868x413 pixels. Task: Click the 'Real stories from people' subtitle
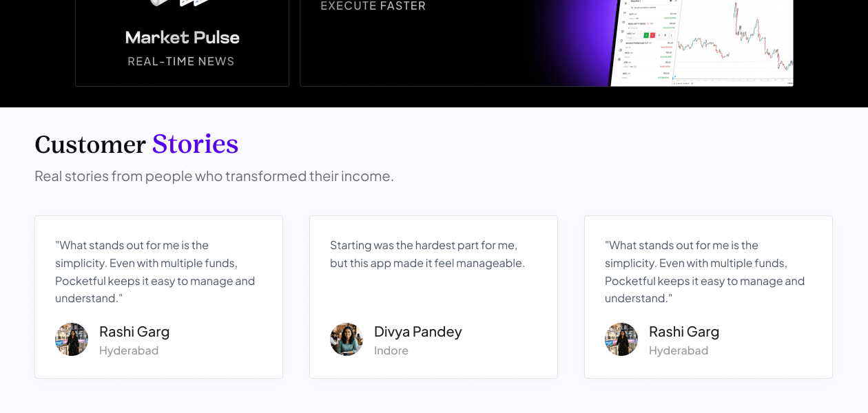214,176
